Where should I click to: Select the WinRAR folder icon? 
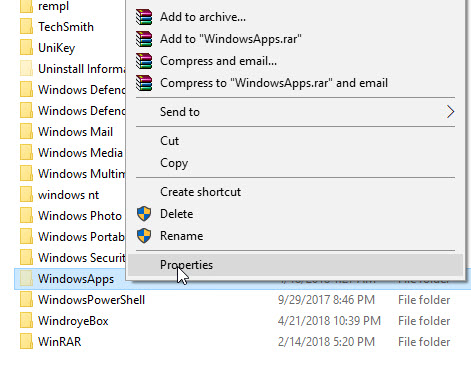point(26,342)
